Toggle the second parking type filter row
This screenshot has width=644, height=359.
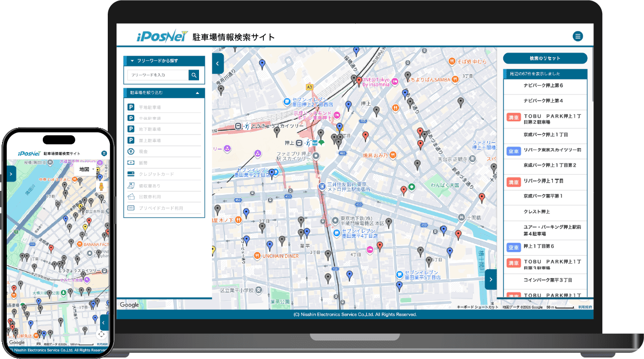coord(164,118)
